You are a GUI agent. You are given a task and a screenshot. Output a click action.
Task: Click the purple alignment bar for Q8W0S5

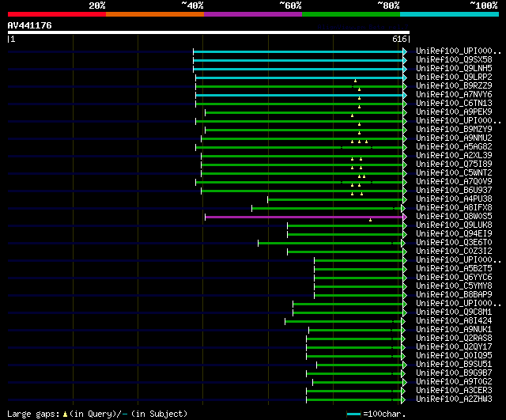tap(304, 217)
